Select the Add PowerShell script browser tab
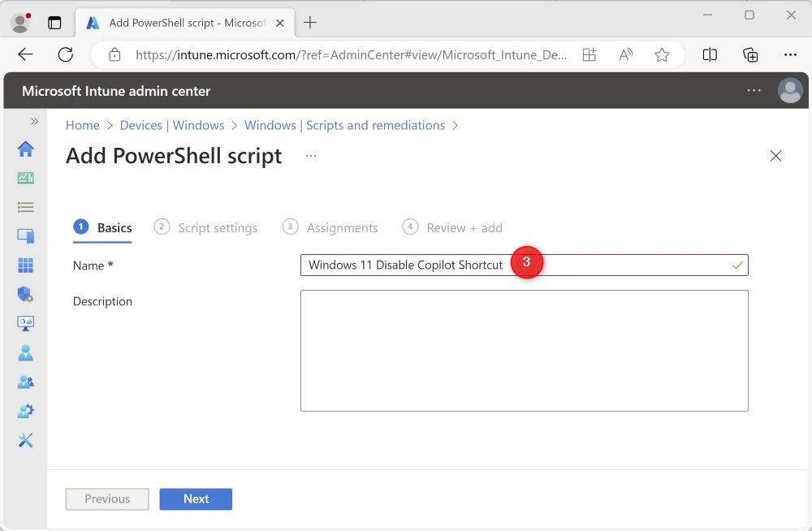 pyautogui.click(x=185, y=23)
